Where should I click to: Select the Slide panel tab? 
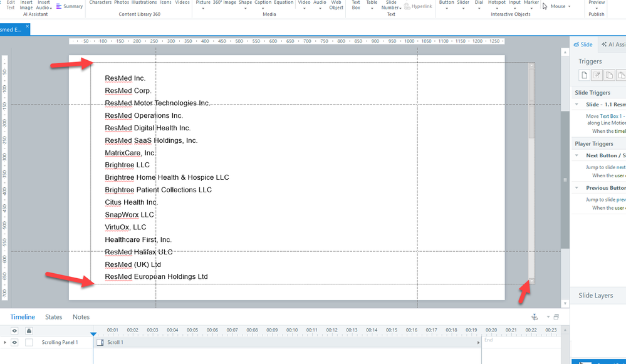tap(583, 44)
